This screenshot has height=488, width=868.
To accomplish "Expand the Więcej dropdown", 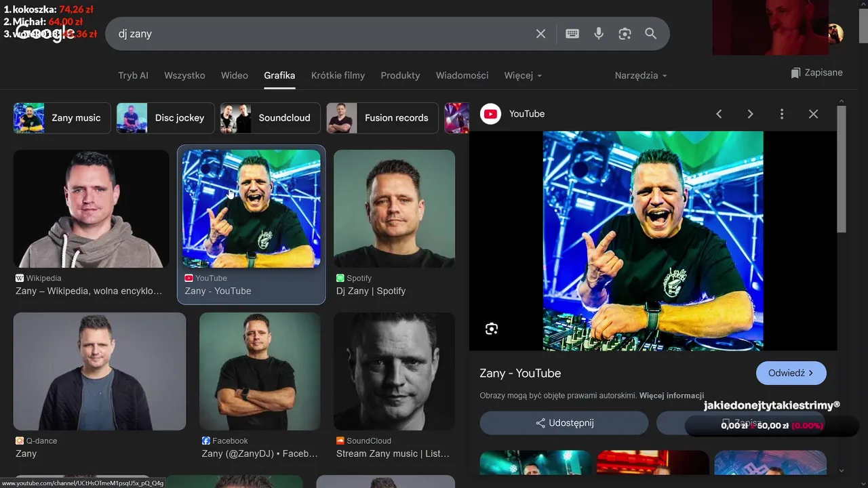I will [x=523, y=75].
